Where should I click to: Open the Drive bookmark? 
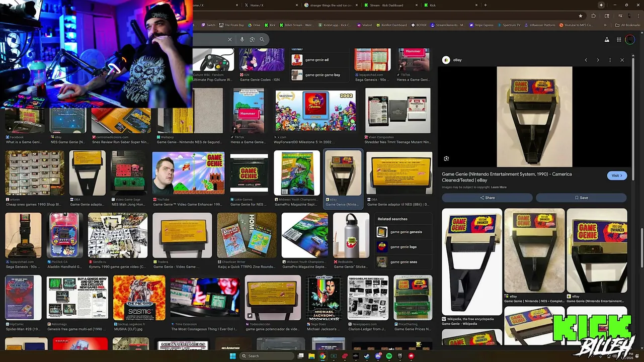click(x=254, y=25)
